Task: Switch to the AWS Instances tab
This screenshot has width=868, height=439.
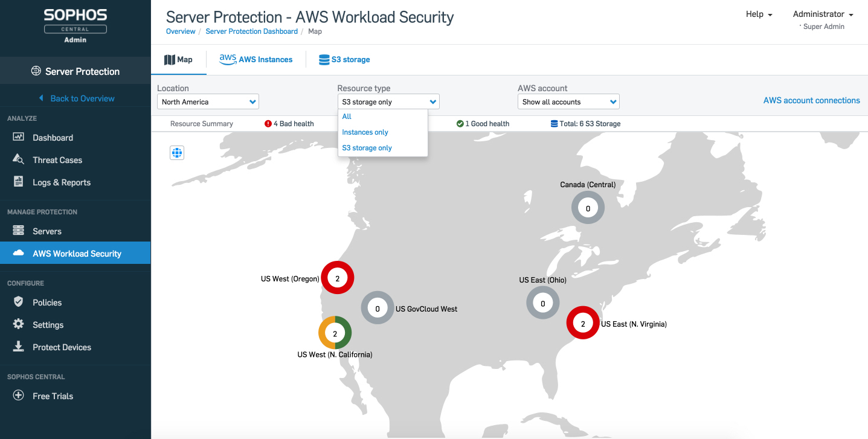Action: click(x=256, y=59)
